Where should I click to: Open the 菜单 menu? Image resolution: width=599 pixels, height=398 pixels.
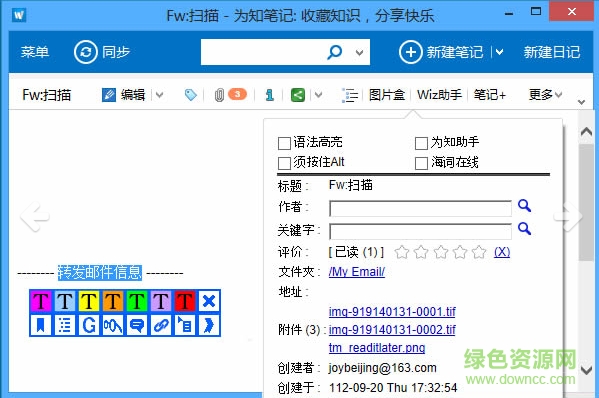pyautogui.click(x=35, y=52)
